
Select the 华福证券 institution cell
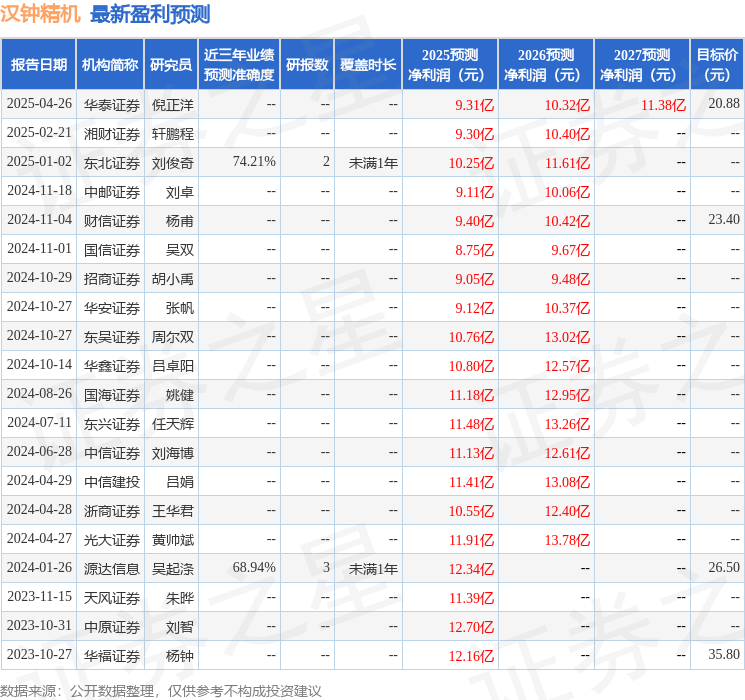tap(112, 656)
